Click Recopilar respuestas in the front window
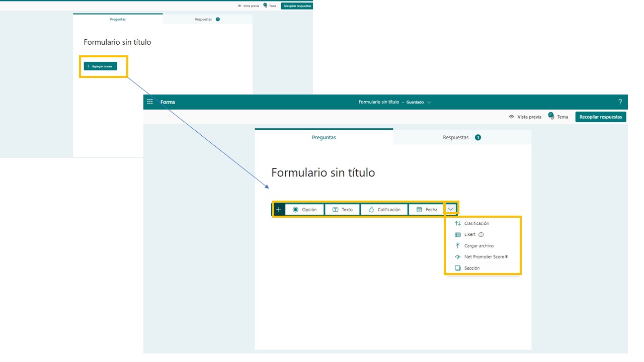Viewport: 644px width, 362px height. (x=601, y=117)
